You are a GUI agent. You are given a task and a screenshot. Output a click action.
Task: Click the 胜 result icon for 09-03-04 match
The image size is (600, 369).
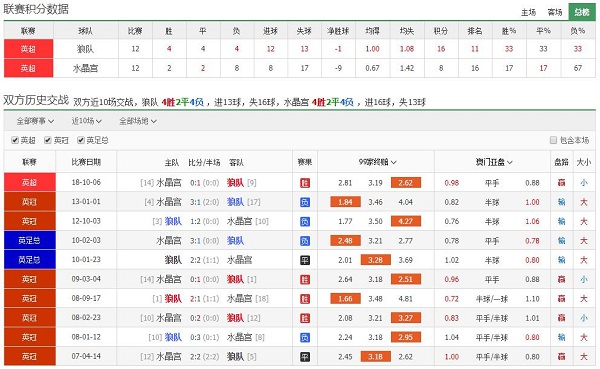click(305, 279)
